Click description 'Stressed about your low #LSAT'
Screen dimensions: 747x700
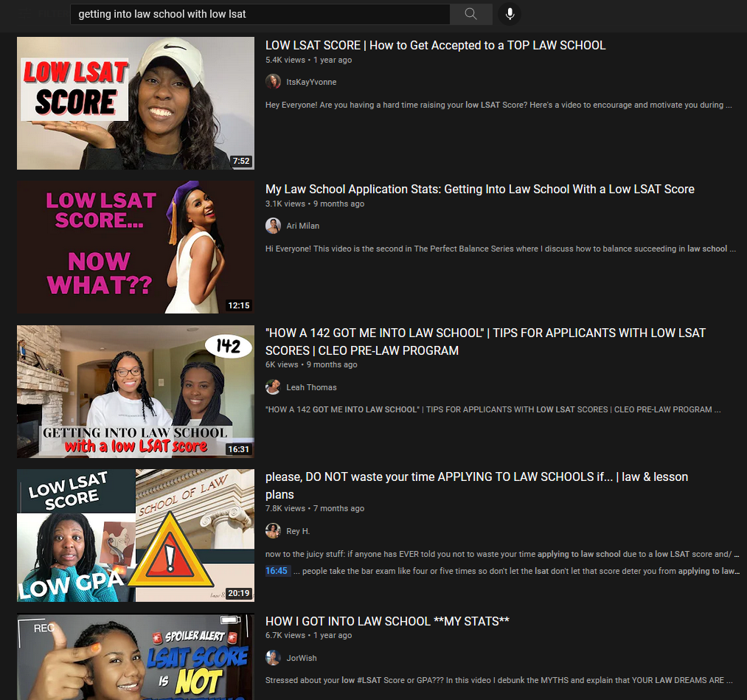point(498,681)
